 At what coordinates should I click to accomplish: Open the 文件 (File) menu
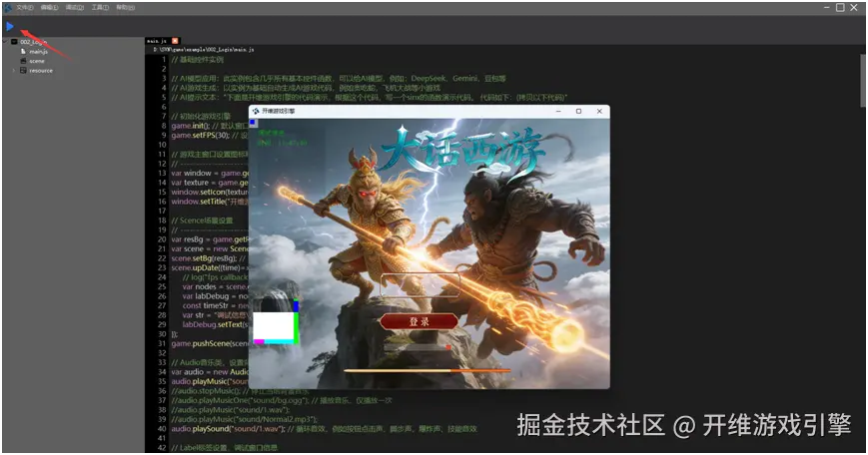25,8
